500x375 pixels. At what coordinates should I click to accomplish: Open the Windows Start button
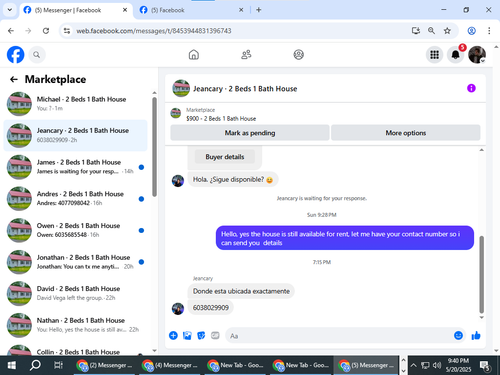click(12, 365)
